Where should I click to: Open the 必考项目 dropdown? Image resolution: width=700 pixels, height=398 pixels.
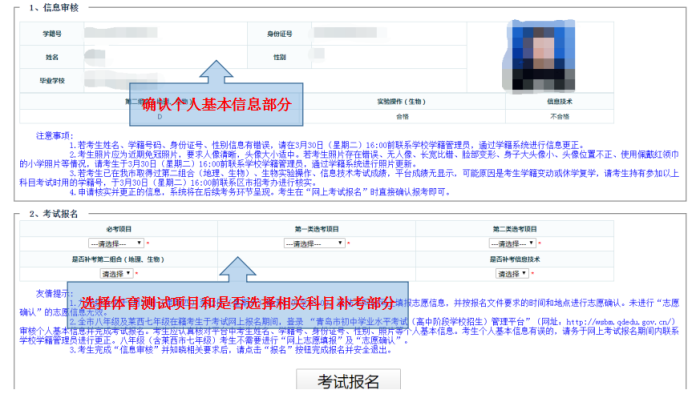click(x=116, y=244)
